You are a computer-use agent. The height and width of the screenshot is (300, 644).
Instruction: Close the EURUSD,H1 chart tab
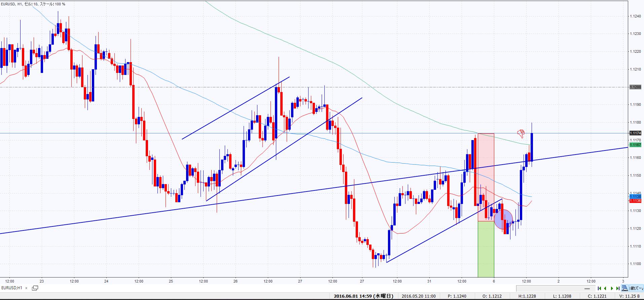[x=26, y=288]
